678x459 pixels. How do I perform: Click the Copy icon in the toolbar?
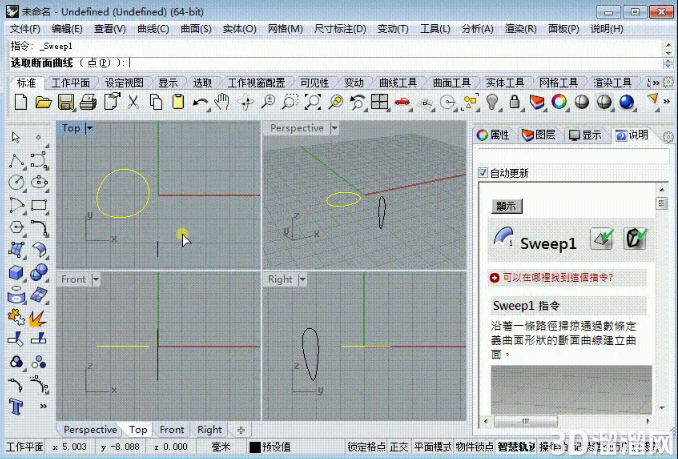[x=156, y=102]
